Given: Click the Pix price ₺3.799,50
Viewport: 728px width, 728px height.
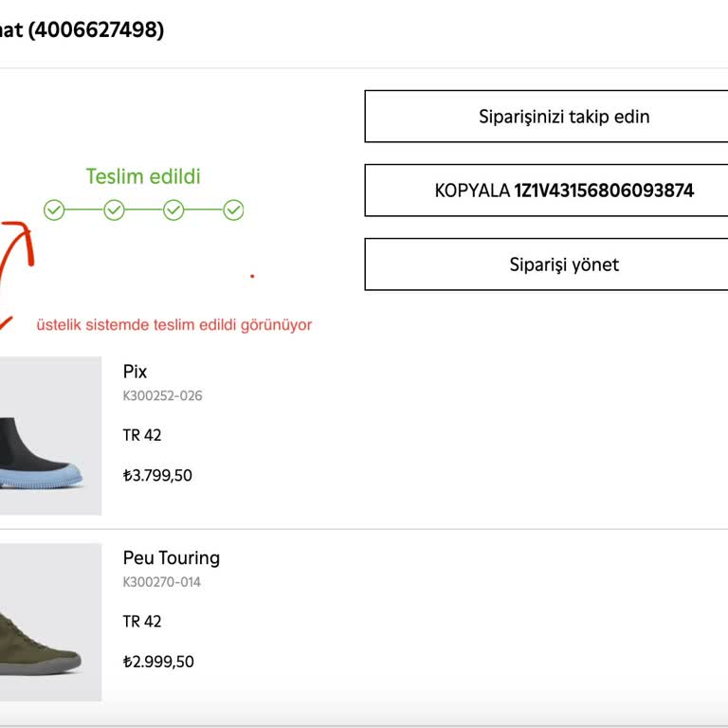Looking at the screenshot, I should (x=157, y=476).
